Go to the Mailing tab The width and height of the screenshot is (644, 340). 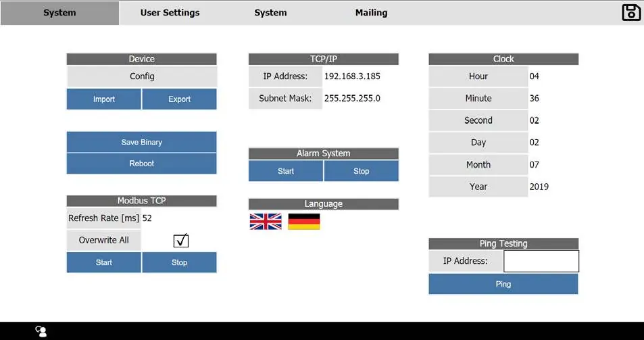pyautogui.click(x=371, y=13)
